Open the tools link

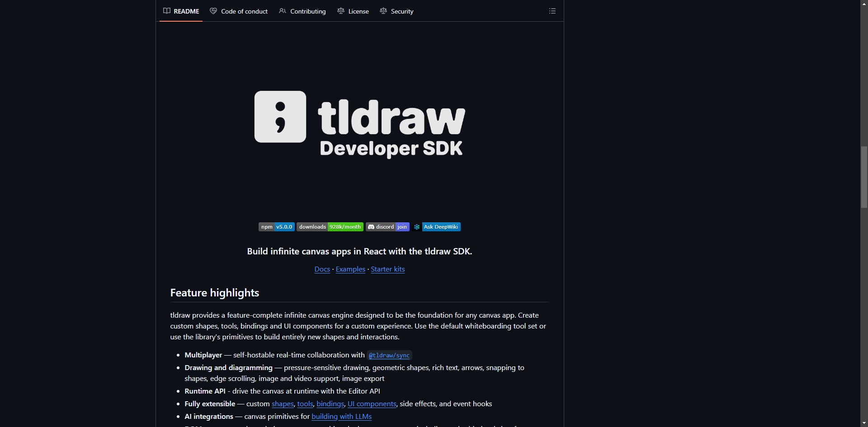[x=305, y=404]
